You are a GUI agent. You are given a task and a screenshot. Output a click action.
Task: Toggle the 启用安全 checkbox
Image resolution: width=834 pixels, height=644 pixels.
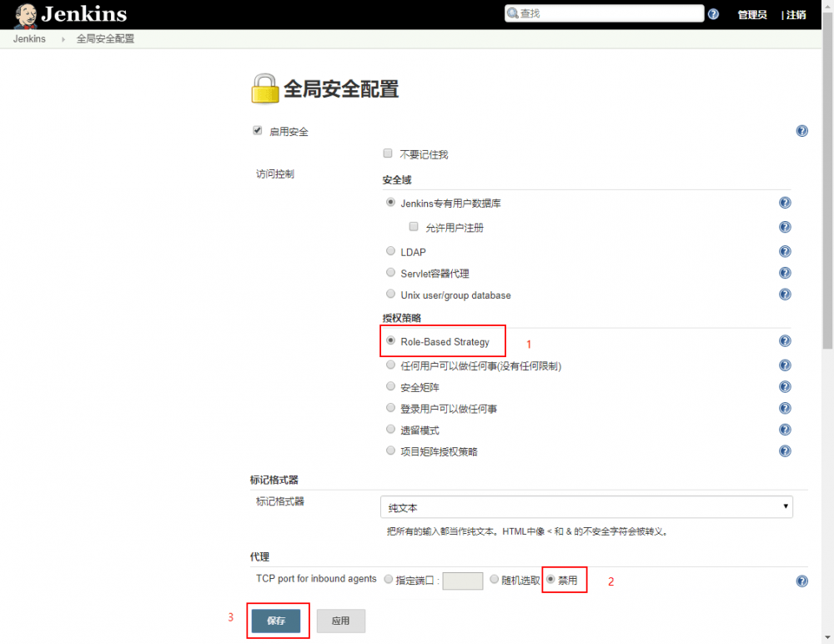point(258,130)
